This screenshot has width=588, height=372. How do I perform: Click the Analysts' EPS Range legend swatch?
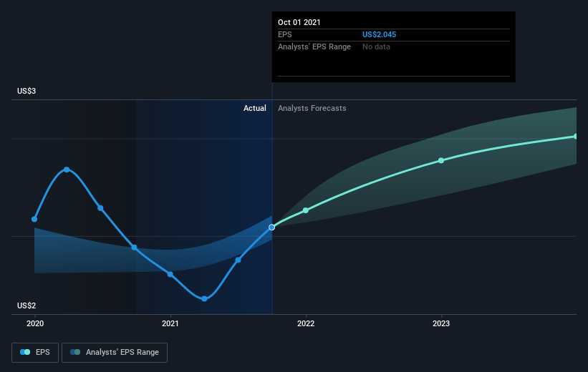(x=75, y=352)
